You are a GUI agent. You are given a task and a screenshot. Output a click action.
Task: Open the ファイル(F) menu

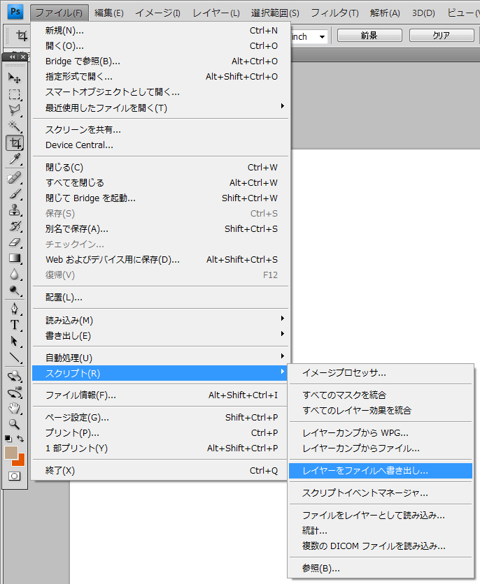pyautogui.click(x=59, y=13)
